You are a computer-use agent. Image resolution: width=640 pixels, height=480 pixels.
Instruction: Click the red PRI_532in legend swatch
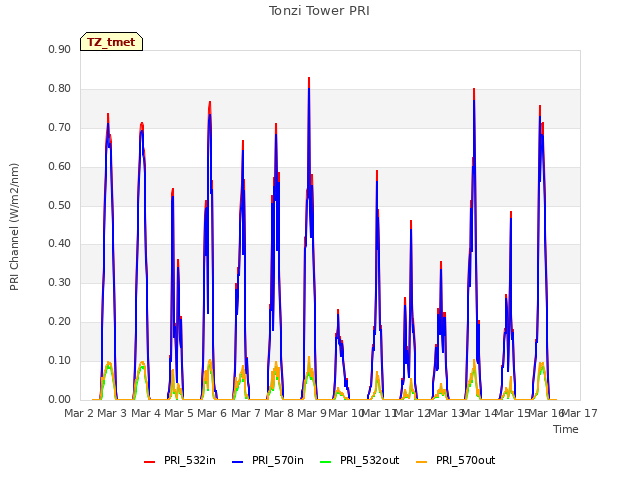coord(149,461)
